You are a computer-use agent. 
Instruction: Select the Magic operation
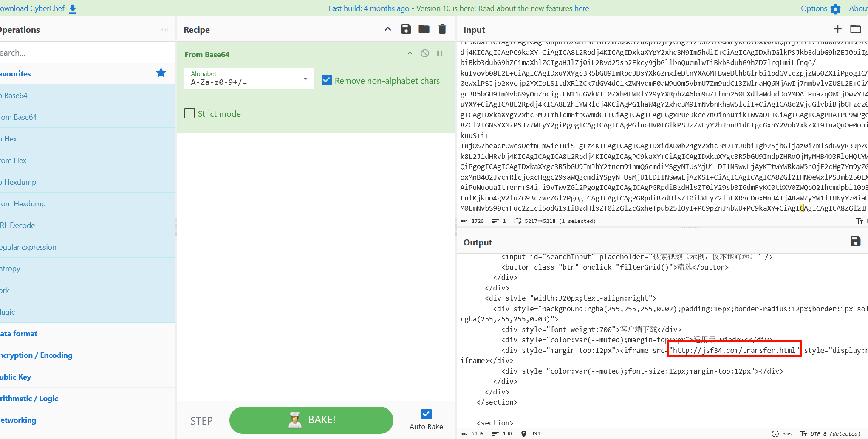(87, 312)
